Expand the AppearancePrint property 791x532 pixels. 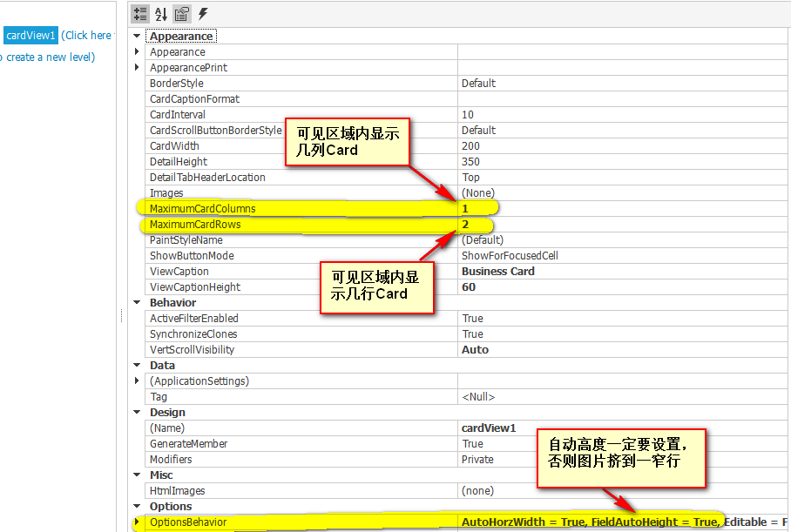[x=137, y=68]
